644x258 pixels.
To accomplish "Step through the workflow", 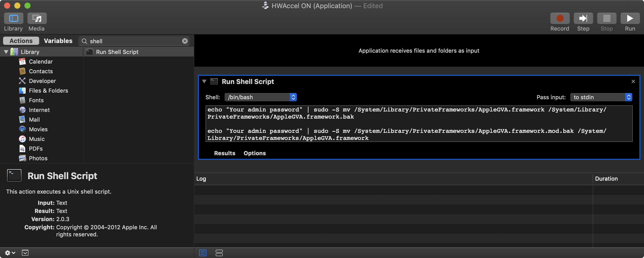I will [583, 18].
